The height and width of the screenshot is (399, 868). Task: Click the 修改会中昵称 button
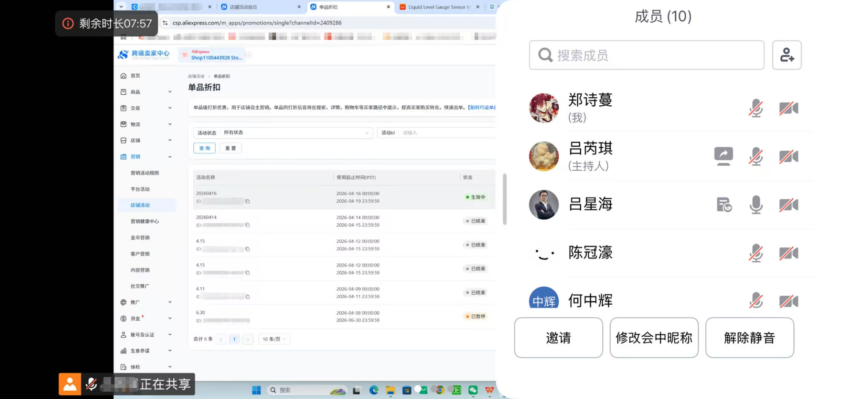pos(654,338)
